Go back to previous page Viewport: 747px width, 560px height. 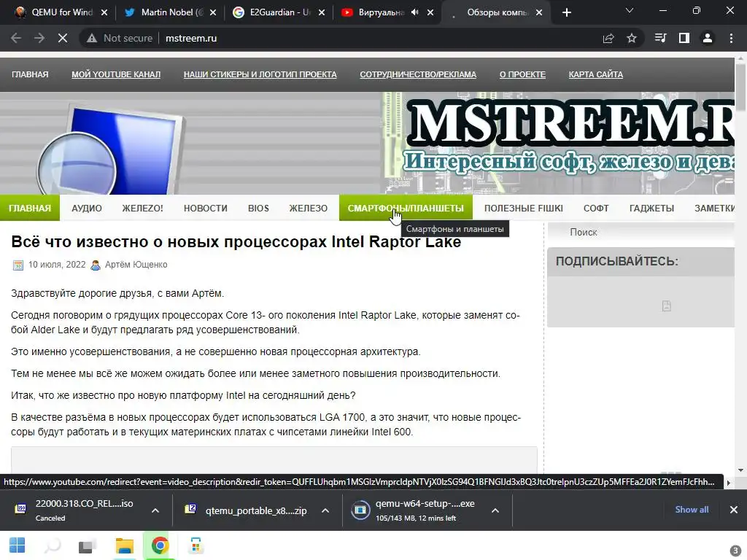(x=16, y=38)
